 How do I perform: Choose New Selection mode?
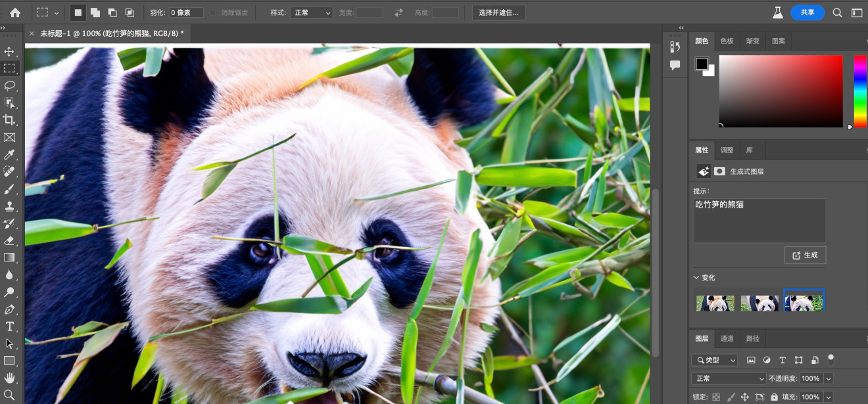(78, 12)
